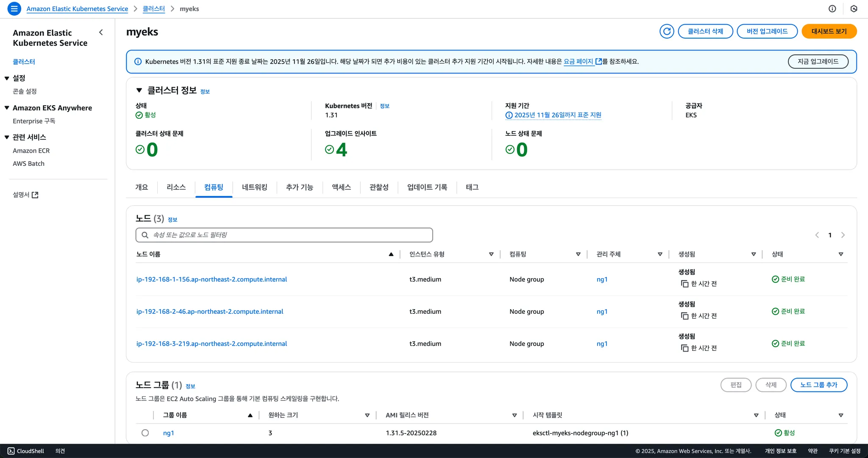
Task: Open the hamburger navigation menu icon
Action: pos(14,8)
